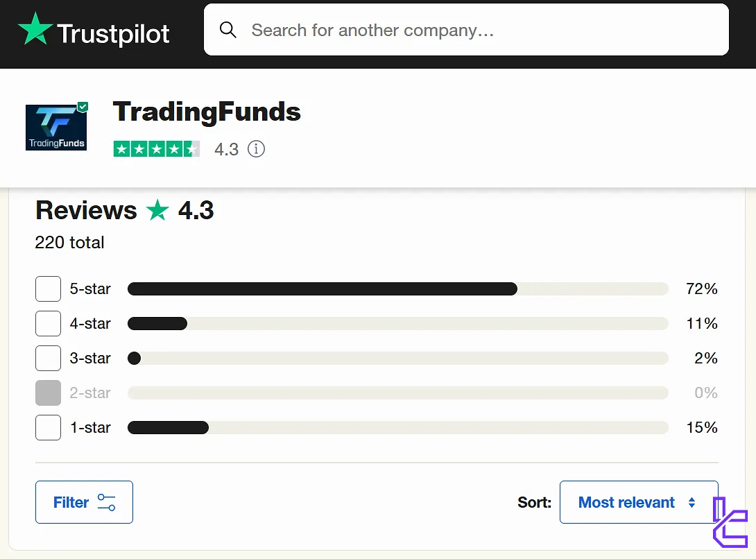Image resolution: width=756 pixels, height=559 pixels.
Task: Click the green star next to Reviews
Action: point(157,210)
